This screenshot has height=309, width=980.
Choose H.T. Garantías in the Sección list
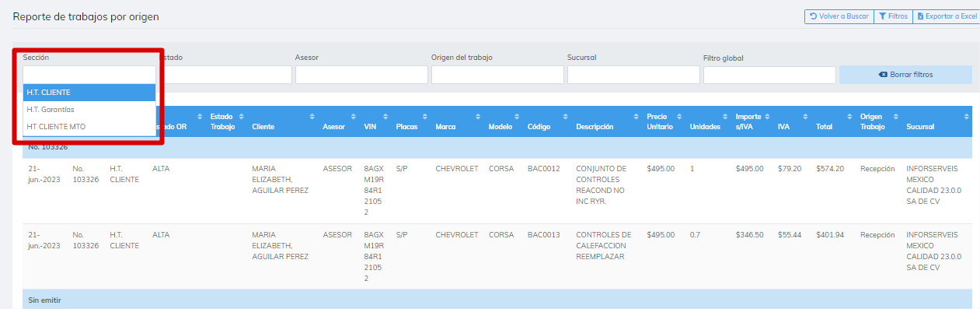[89, 109]
